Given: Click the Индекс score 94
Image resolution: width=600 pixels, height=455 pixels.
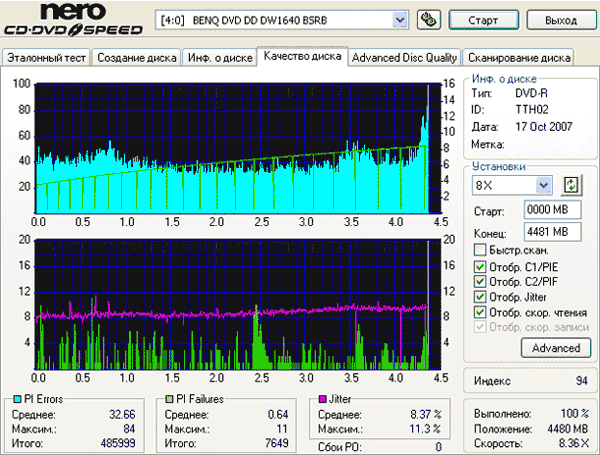Looking at the screenshot, I should [x=582, y=381].
